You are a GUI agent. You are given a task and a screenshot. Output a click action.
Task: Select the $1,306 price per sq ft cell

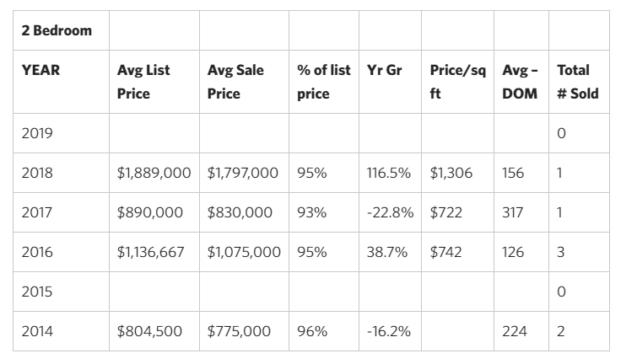coord(457,173)
